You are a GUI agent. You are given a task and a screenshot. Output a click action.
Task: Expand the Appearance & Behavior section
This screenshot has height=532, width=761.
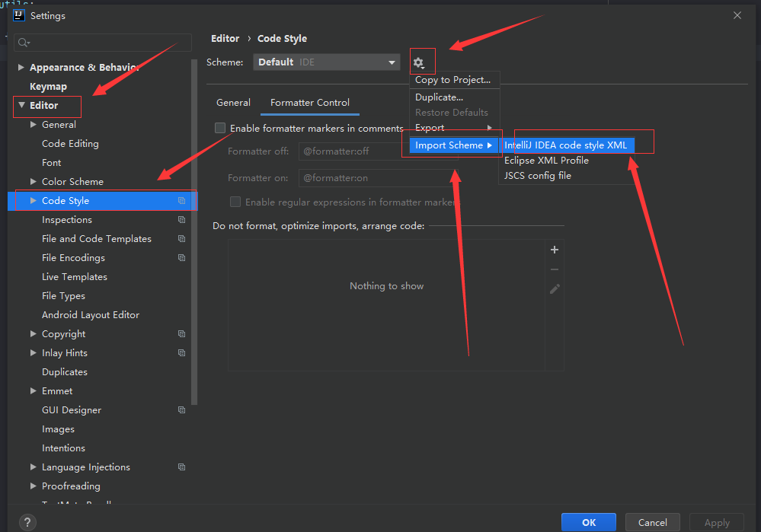pyautogui.click(x=21, y=67)
